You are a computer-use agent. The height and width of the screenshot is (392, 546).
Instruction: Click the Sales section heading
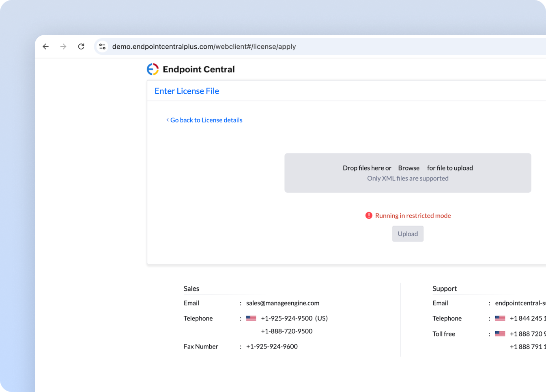191,289
